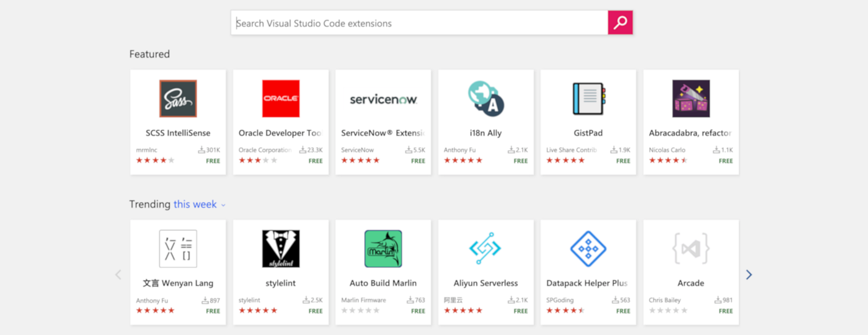Image resolution: width=868 pixels, height=335 pixels.
Task: Open the SCSS IntelliSense Sass logo
Action: tap(178, 98)
